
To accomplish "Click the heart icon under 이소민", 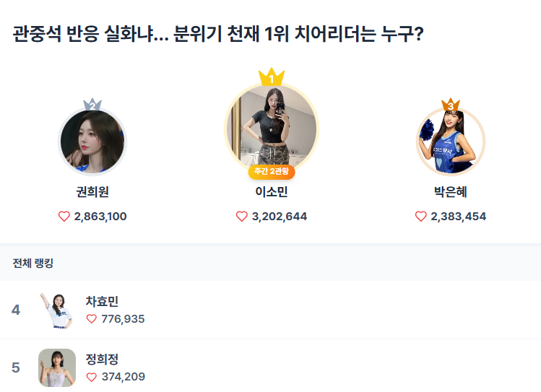I will click(242, 217).
